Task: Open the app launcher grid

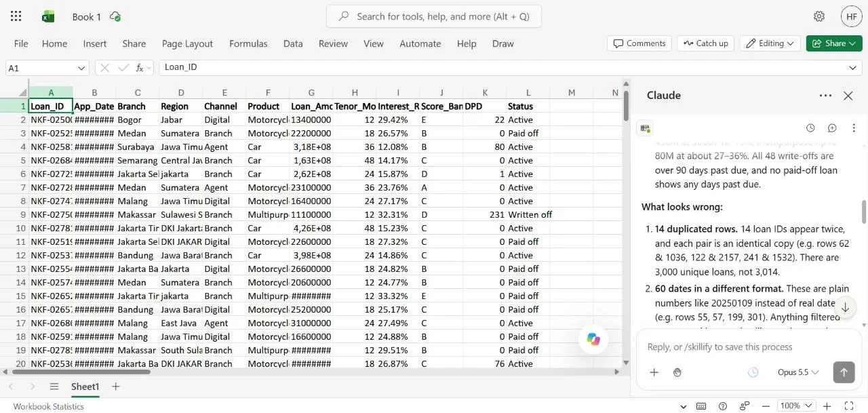Action: [16, 16]
